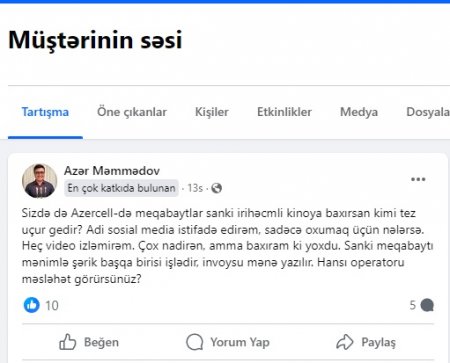Viewport: 450px width, 363px height.
Task: Click the En çok katkıda bulunan badge
Action: tap(121, 188)
